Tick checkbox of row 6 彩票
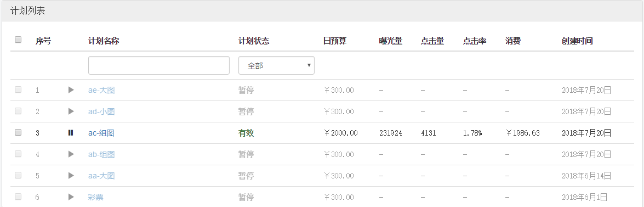Viewport: 644px width, 207px height. (18, 197)
